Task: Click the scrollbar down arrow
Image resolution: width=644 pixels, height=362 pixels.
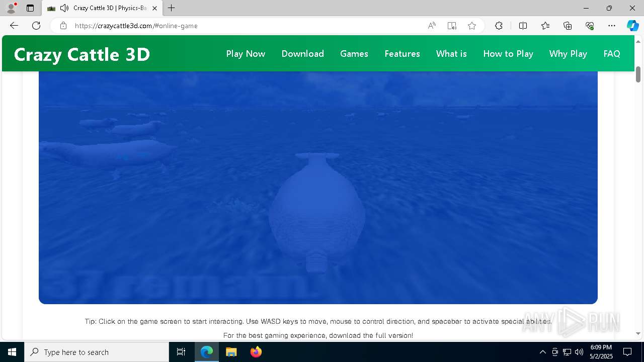Action: [638, 334]
